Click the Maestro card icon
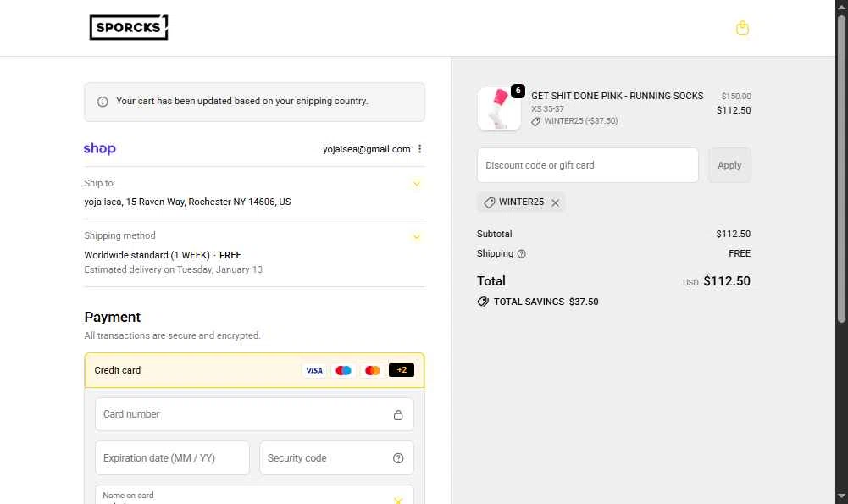 click(343, 370)
